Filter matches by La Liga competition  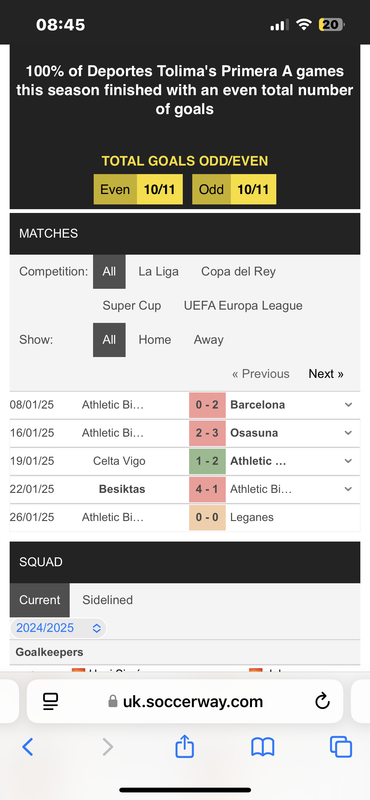coord(158,271)
